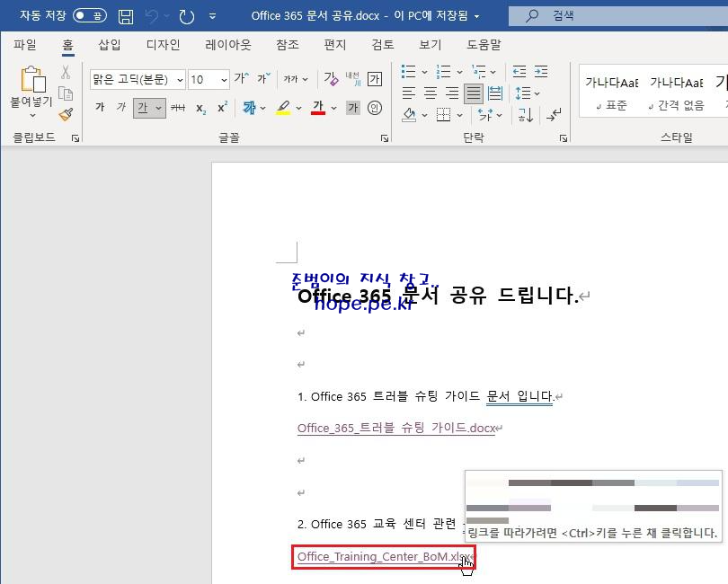Viewport: 728px width, 584px height.
Task: Toggle strikethrough formatting
Action: [178, 108]
